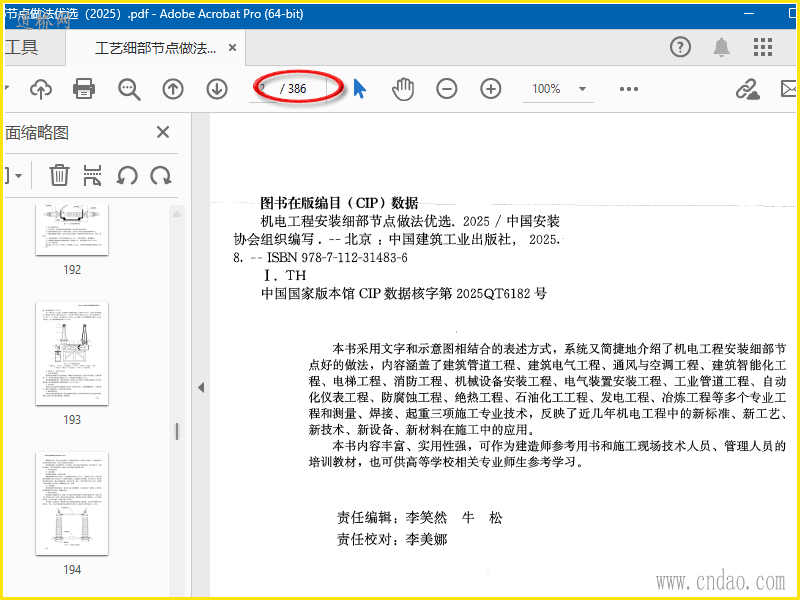The height and width of the screenshot is (600, 800).
Task: Close the page thumbnails panel
Action: (x=163, y=133)
